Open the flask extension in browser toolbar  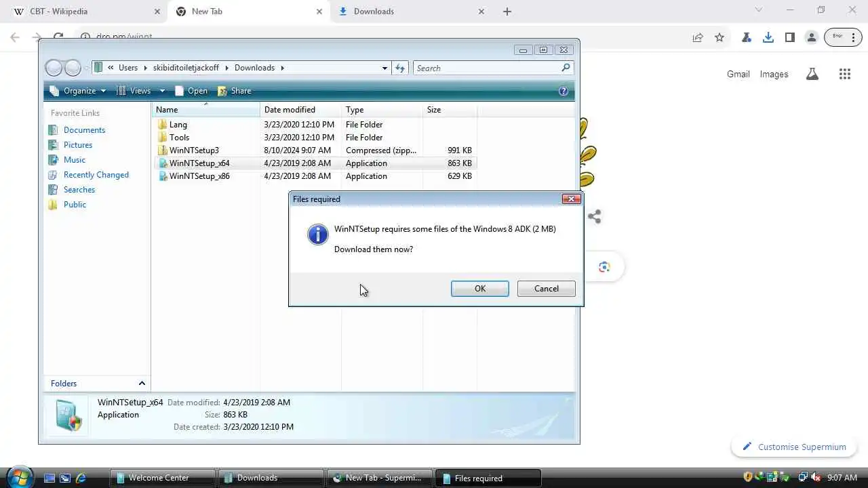(x=747, y=37)
